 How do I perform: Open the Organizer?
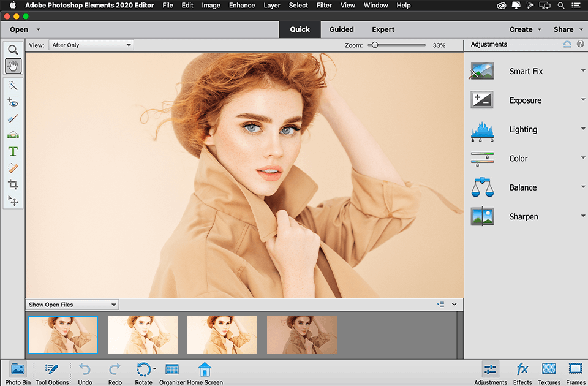172,374
